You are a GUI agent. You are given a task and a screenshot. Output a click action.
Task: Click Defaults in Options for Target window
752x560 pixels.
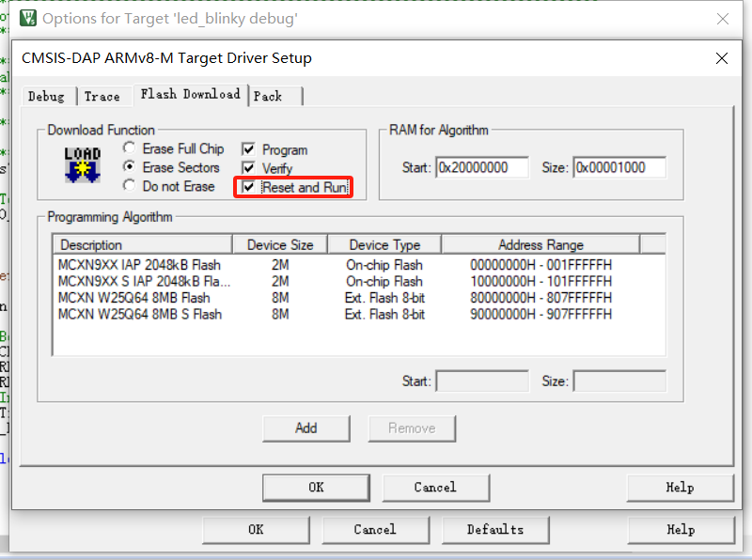pos(495,530)
